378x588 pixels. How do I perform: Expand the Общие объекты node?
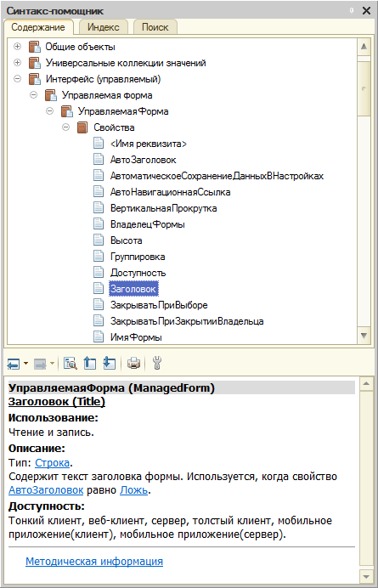pyautogui.click(x=17, y=47)
